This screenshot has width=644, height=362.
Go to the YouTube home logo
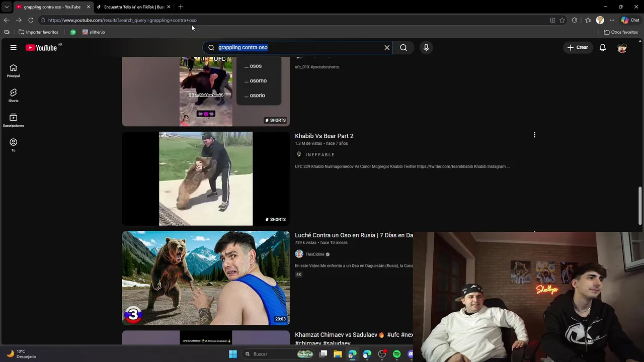pyautogui.click(x=41, y=48)
